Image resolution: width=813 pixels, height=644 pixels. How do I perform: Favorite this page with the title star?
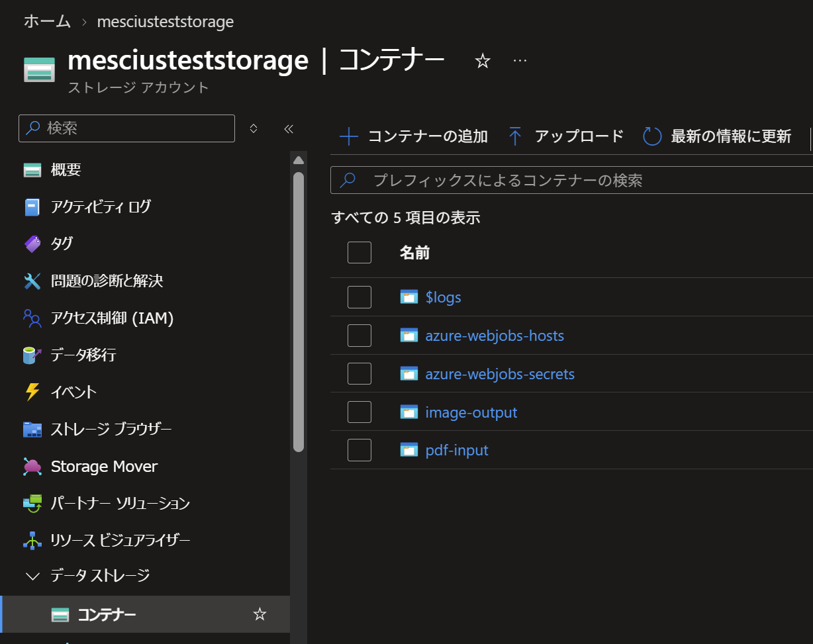483,61
